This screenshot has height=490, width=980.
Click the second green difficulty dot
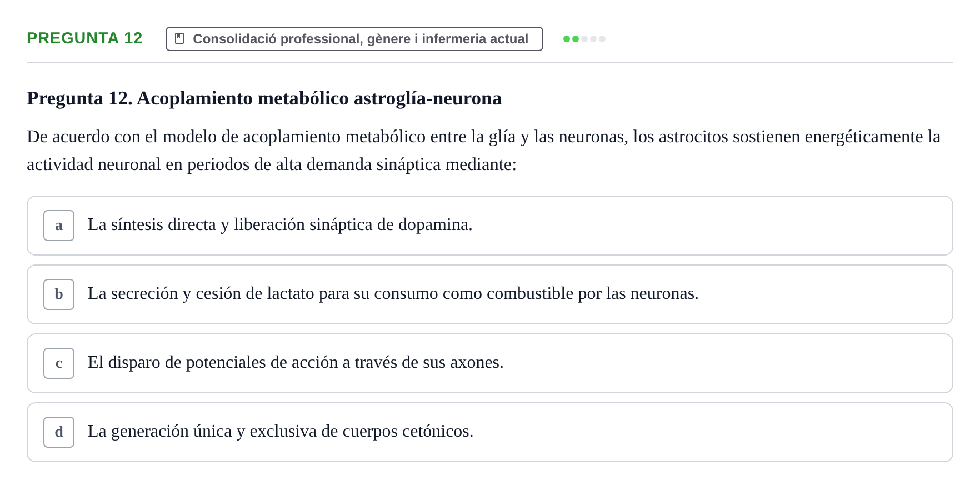click(576, 39)
